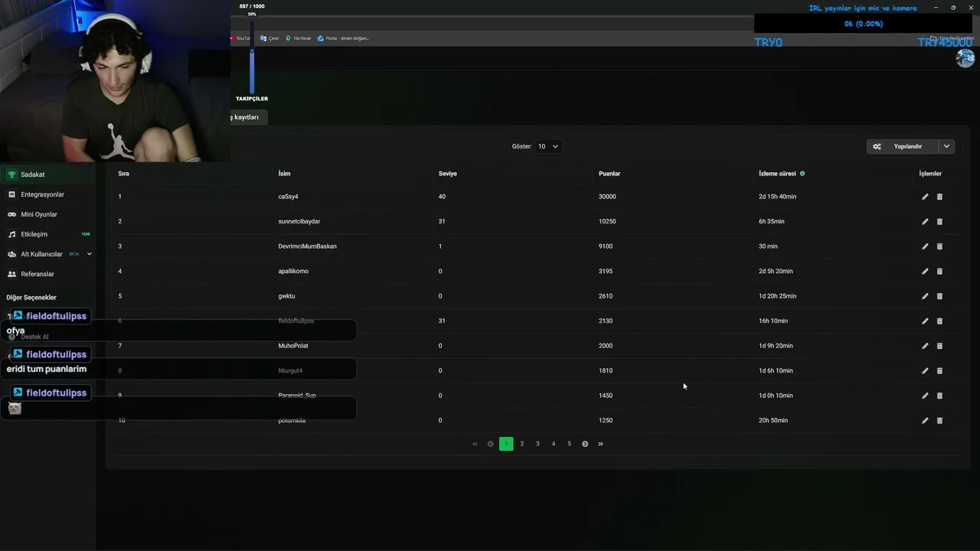Image resolution: width=980 pixels, height=551 pixels.
Task: Click the pencil icon for apallikomo
Action: 925,272
